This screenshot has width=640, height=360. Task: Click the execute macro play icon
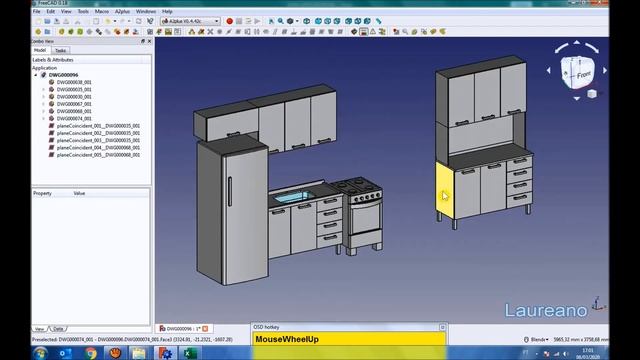coord(258,21)
